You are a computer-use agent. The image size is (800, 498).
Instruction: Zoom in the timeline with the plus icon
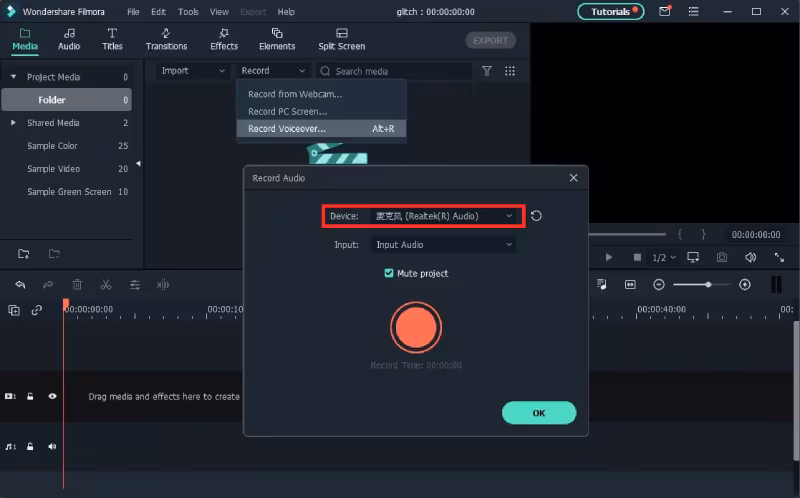[745, 284]
